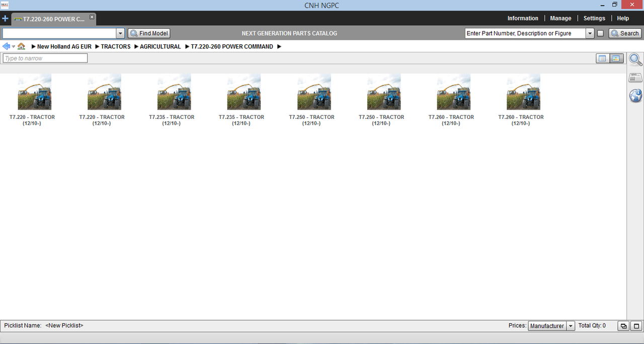The width and height of the screenshot is (644, 344).
Task: Select TRACTORS breadcrumb
Action: coord(116,46)
